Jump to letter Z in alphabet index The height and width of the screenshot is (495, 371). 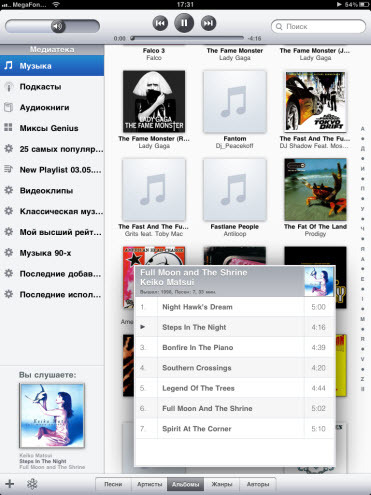click(362, 379)
